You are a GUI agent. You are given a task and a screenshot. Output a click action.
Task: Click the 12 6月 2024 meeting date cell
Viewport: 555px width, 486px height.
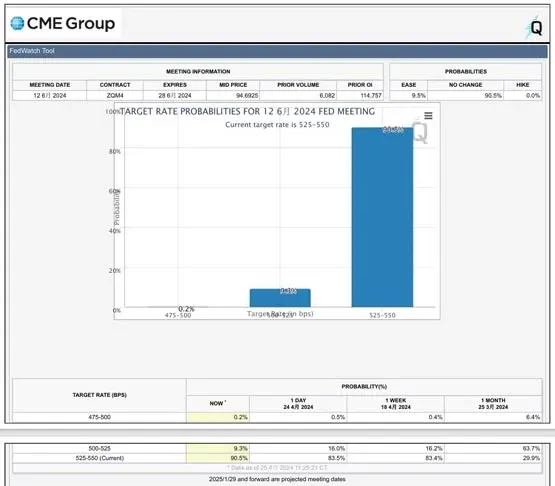click(50, 96)
